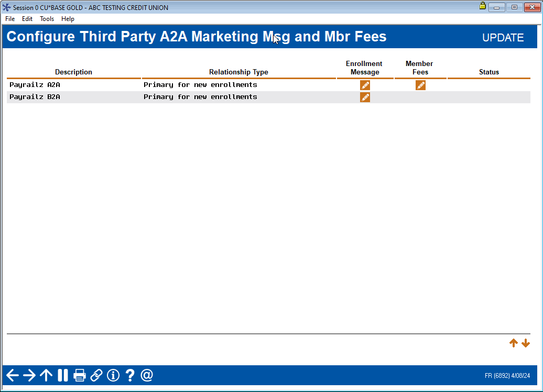The width and height of the screenshot is (543, 392).
Task: Click the CU*BASE app icon in title bar
Action: coord(7,7)
